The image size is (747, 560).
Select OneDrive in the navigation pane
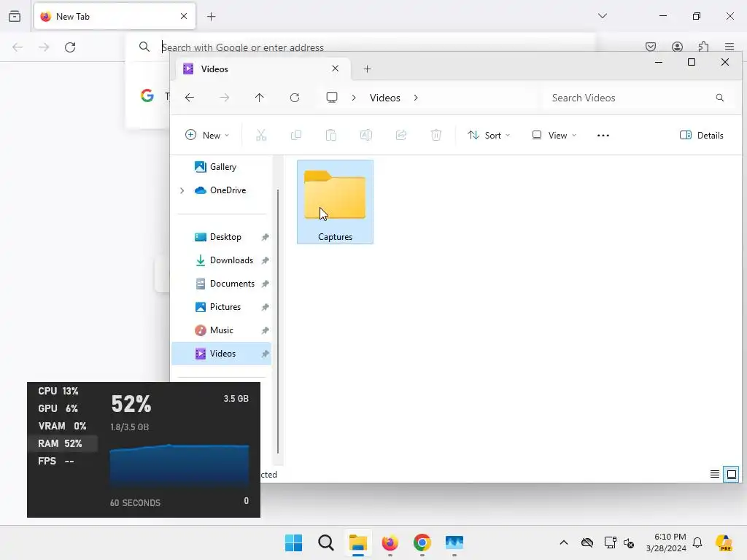tap(222, 190)
